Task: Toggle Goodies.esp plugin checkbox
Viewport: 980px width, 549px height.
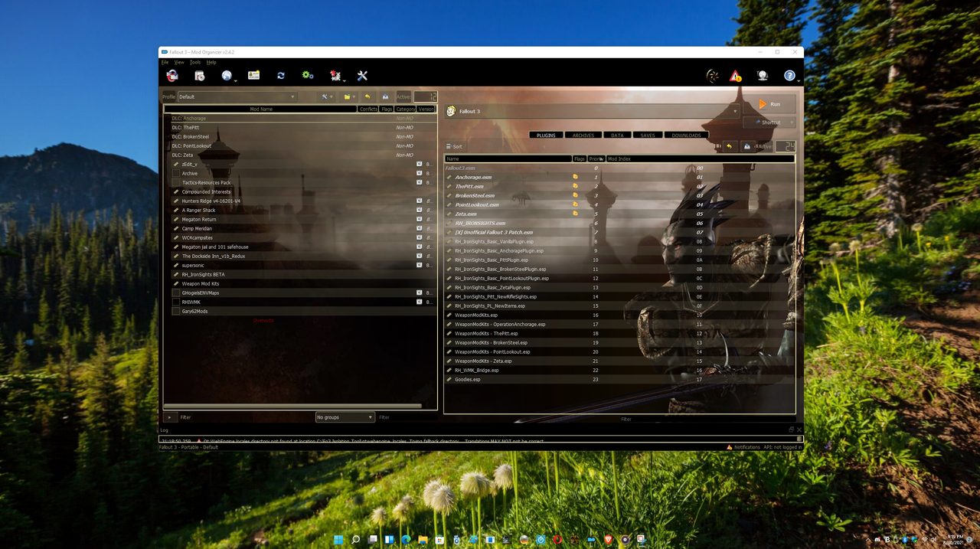Action: [x=449, y=379]
